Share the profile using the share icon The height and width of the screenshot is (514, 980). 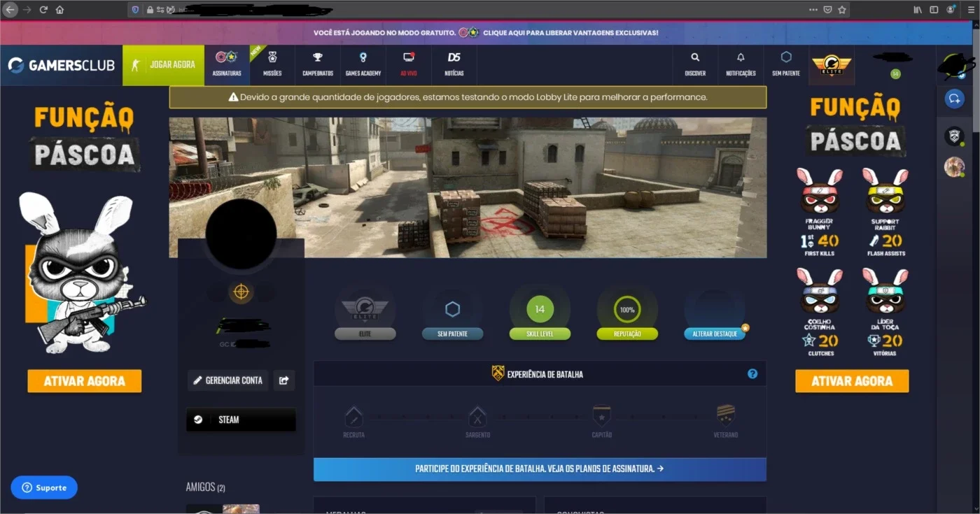[284, 380]
